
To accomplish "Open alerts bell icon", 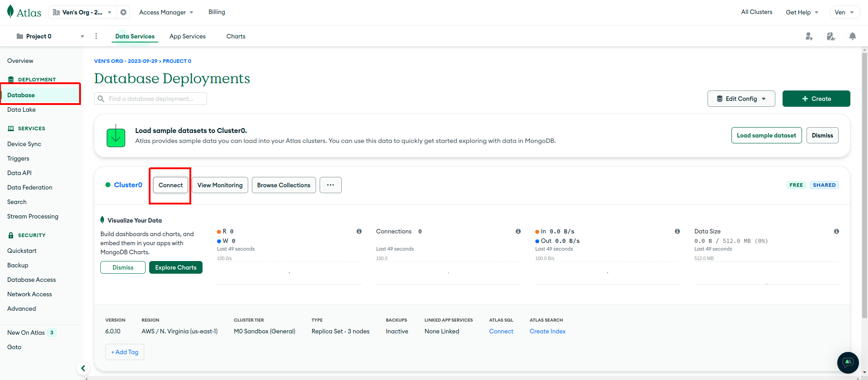I will click(x=853, y=36).
